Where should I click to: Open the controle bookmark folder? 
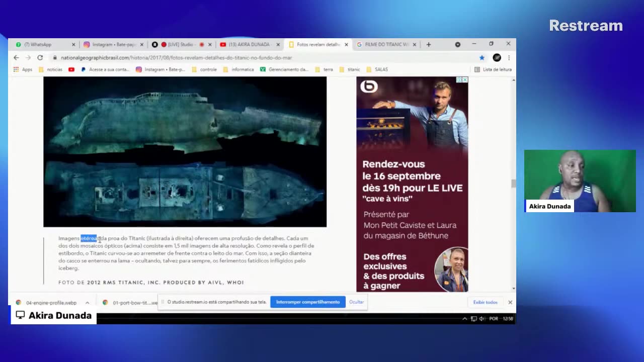[204, 69]
